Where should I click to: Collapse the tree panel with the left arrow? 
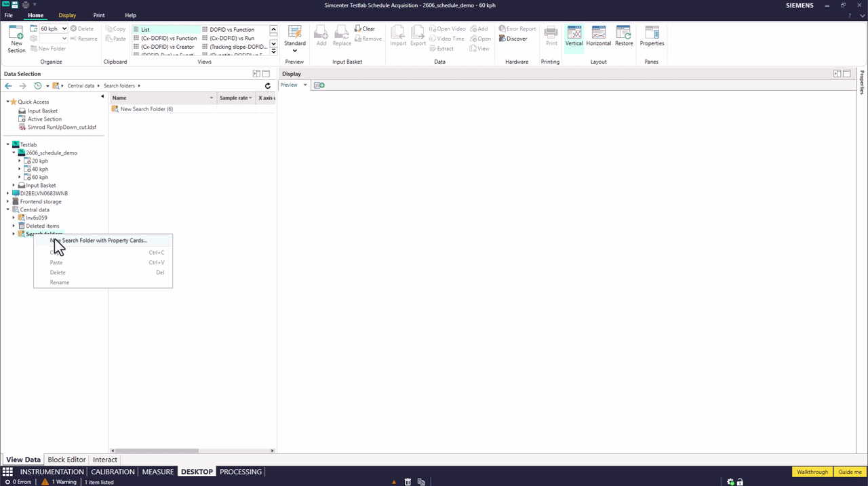coord(102,97)
